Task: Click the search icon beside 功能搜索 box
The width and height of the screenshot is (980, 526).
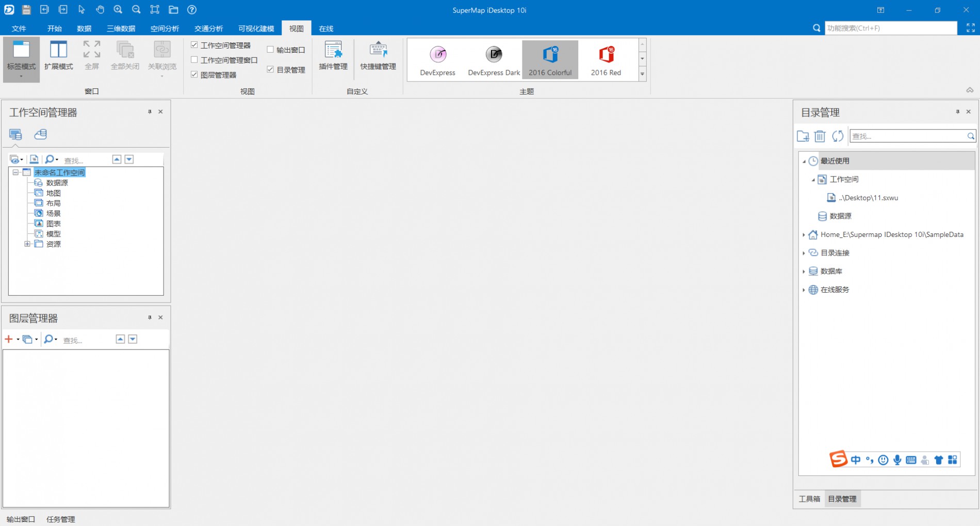Action: point(816,28)
